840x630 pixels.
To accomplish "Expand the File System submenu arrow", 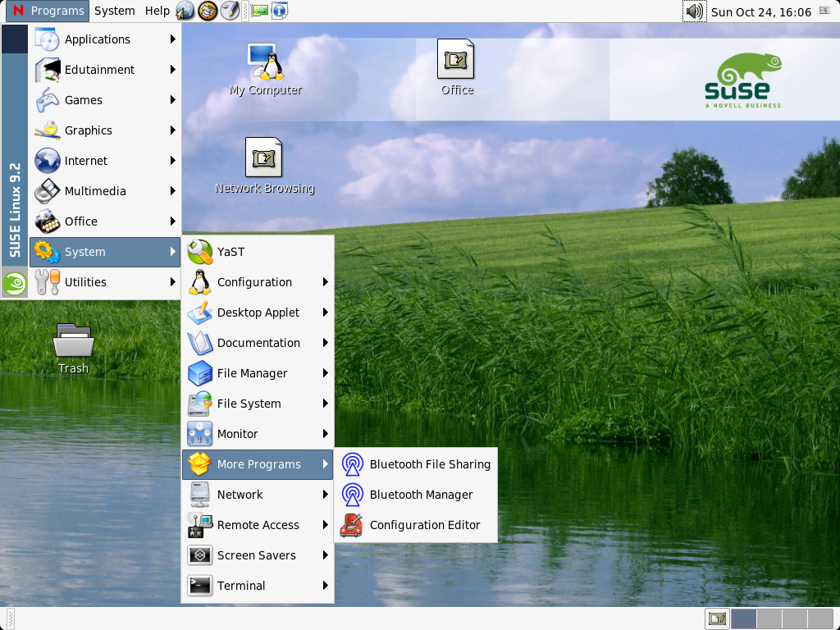I will [325, 404].
